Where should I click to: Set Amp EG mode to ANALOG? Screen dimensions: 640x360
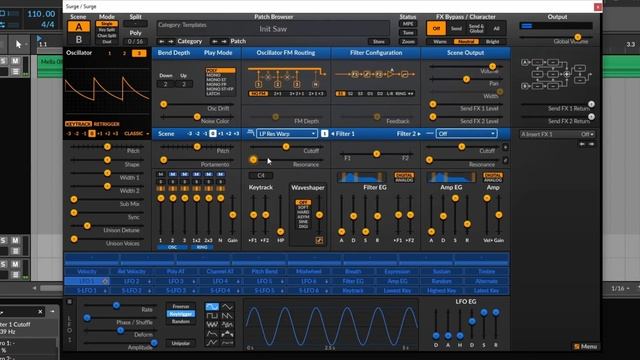pos(493,180)
